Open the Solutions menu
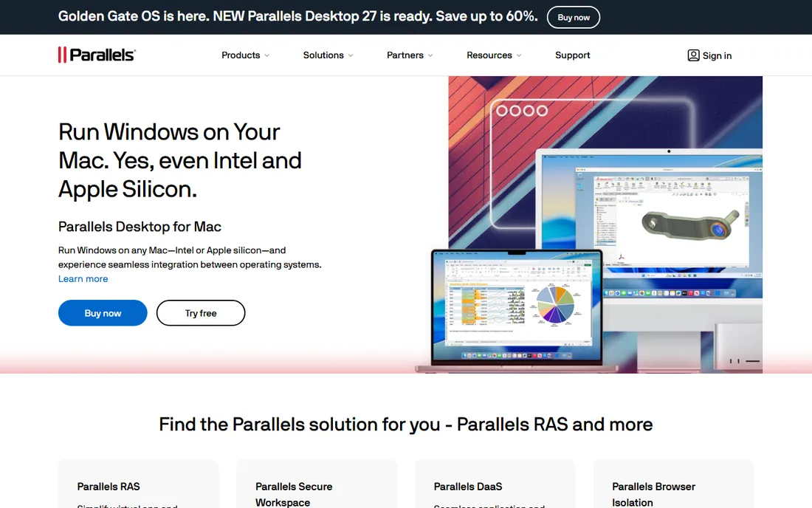Screen dimensions: 812x508 click(x=323, y=55)
